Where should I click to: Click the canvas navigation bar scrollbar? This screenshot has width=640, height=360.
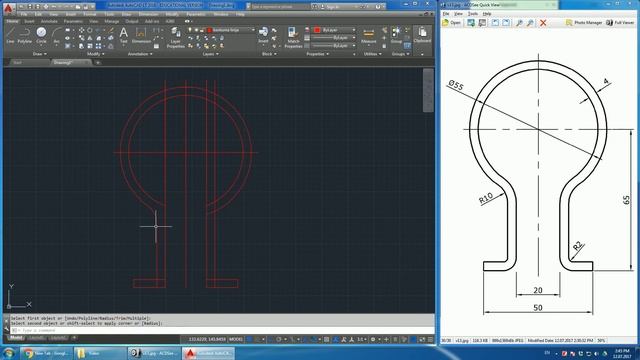coord(428,90)
